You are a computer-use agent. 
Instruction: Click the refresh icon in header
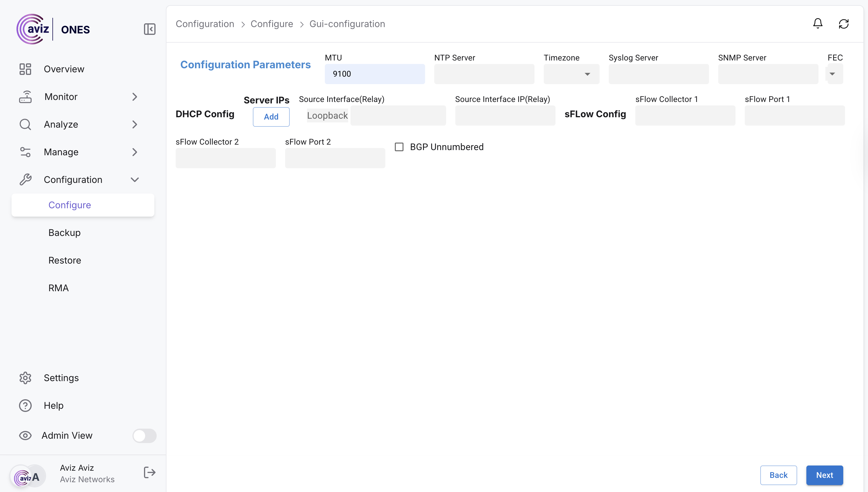[x=843, y=24]
